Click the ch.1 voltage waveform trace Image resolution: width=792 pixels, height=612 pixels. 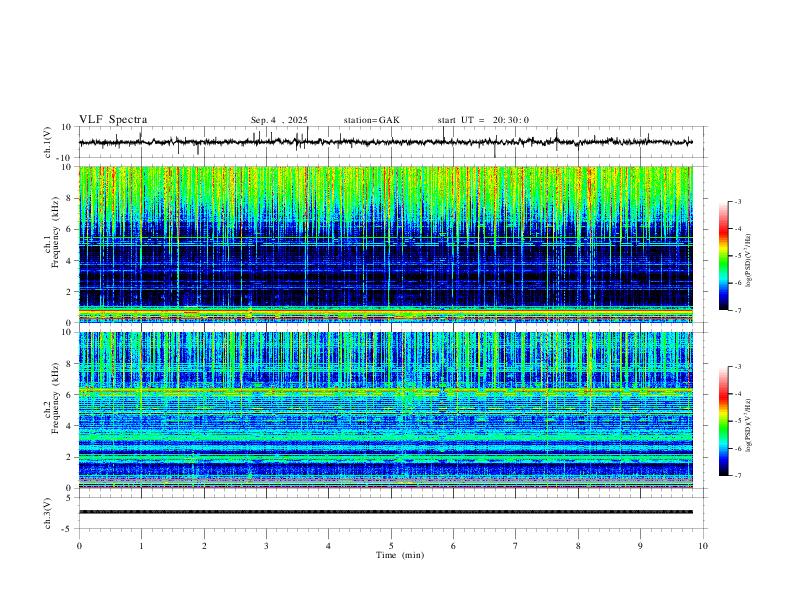386,142
